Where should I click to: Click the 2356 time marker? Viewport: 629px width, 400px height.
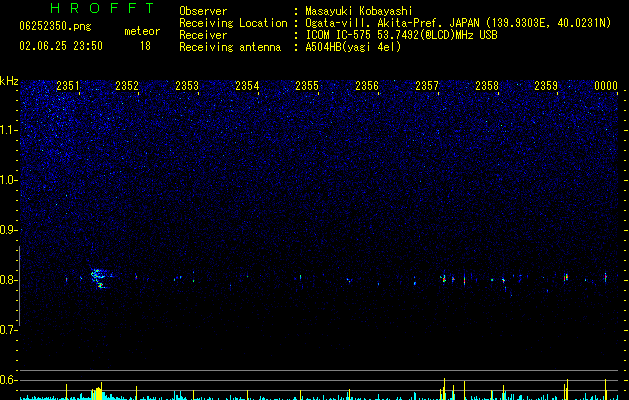tap(367, 86)
